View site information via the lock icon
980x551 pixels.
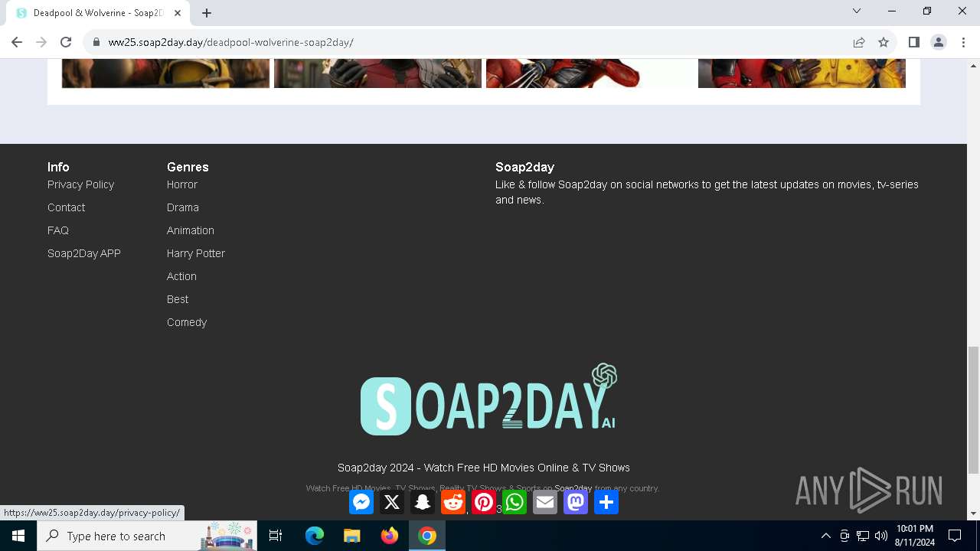click(x=96, y=42)
